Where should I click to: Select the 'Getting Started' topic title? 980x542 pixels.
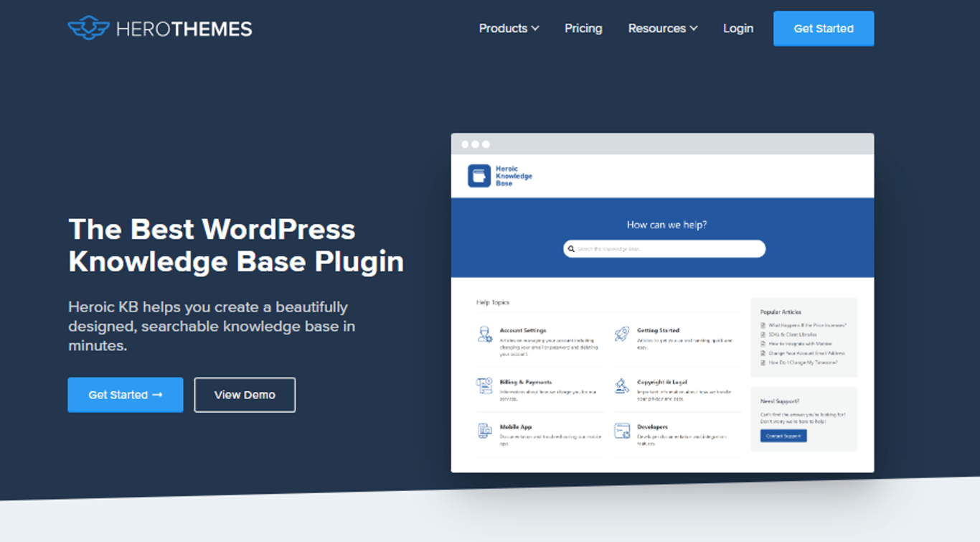point(658,330)
